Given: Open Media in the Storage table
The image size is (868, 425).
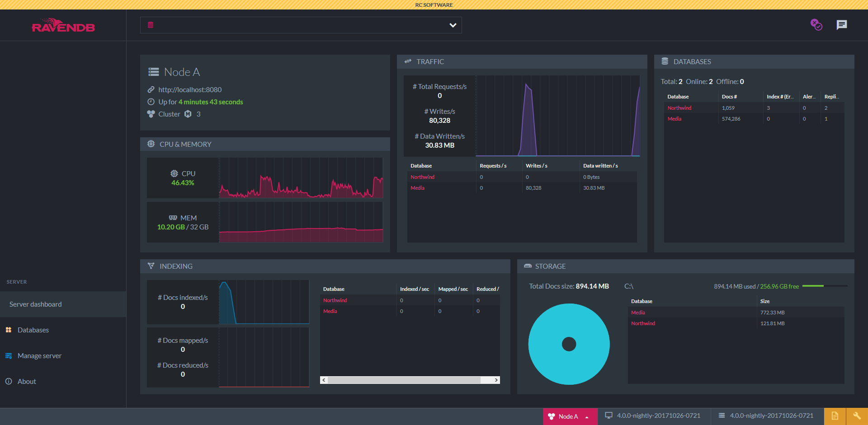Looking at the screenshot, I should coord(638,313).
